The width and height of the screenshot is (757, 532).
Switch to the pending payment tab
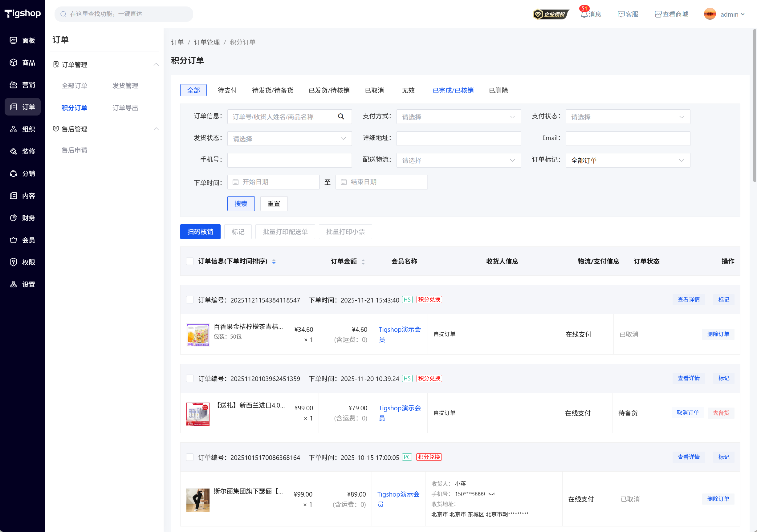(227, 90)
